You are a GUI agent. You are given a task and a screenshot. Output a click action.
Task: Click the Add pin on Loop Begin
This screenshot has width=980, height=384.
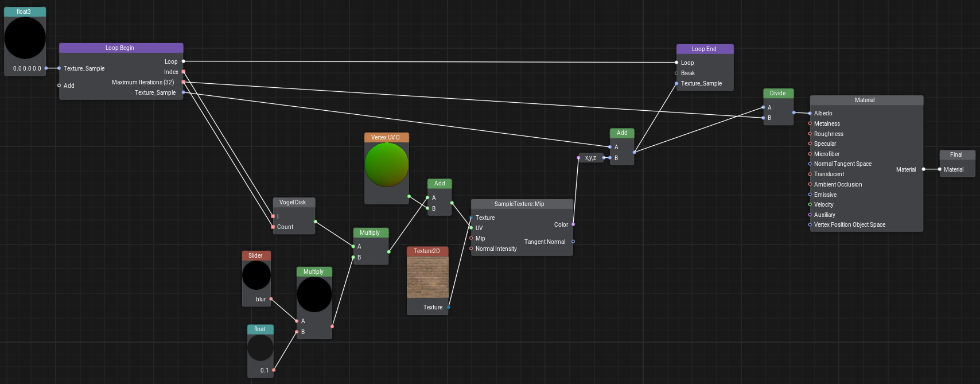pyautogui.click(x=59, y=86)
